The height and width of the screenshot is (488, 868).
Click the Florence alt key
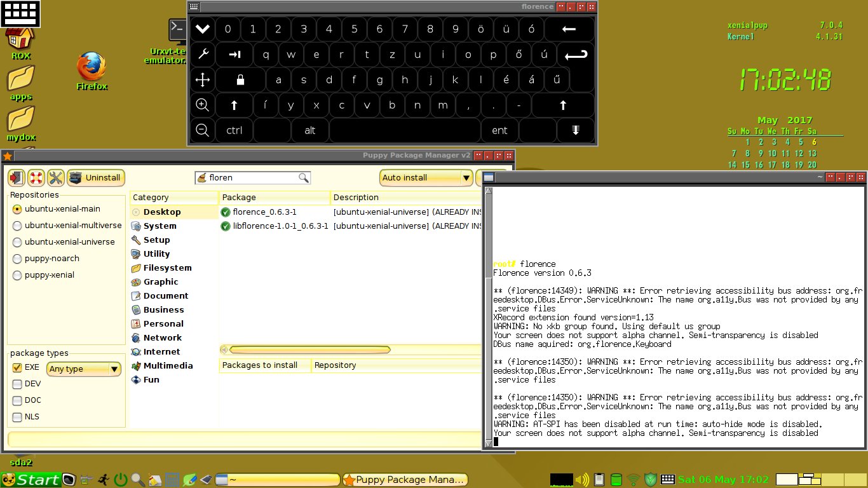pos(309,130)
